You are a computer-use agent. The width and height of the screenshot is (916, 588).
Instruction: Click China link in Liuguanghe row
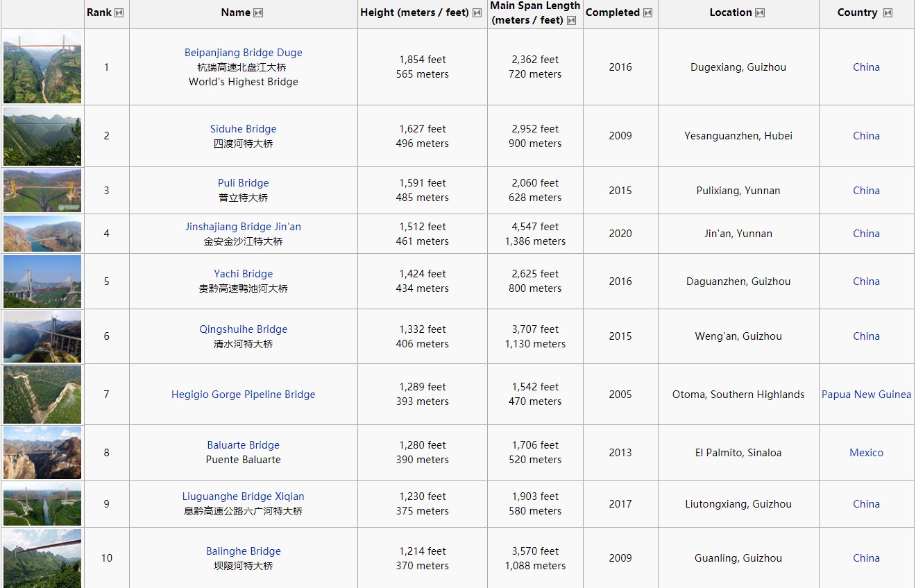click(x=867, y=504)
